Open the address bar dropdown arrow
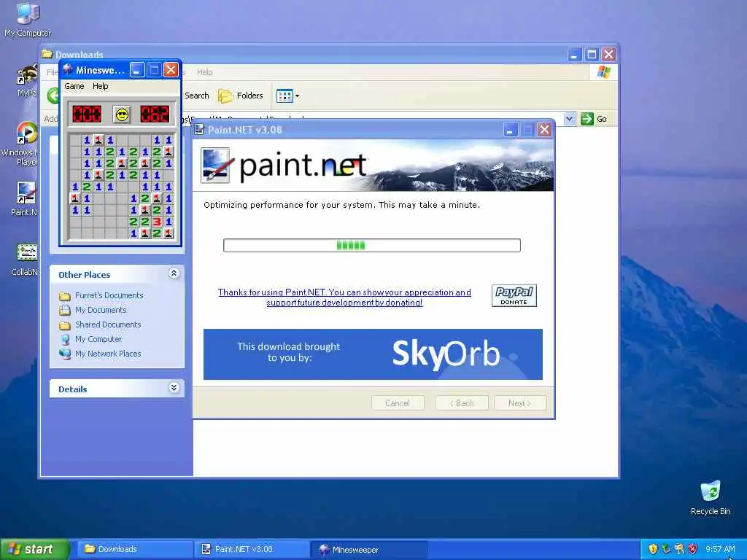Screen dimensions: 747x560 (569, 119)
